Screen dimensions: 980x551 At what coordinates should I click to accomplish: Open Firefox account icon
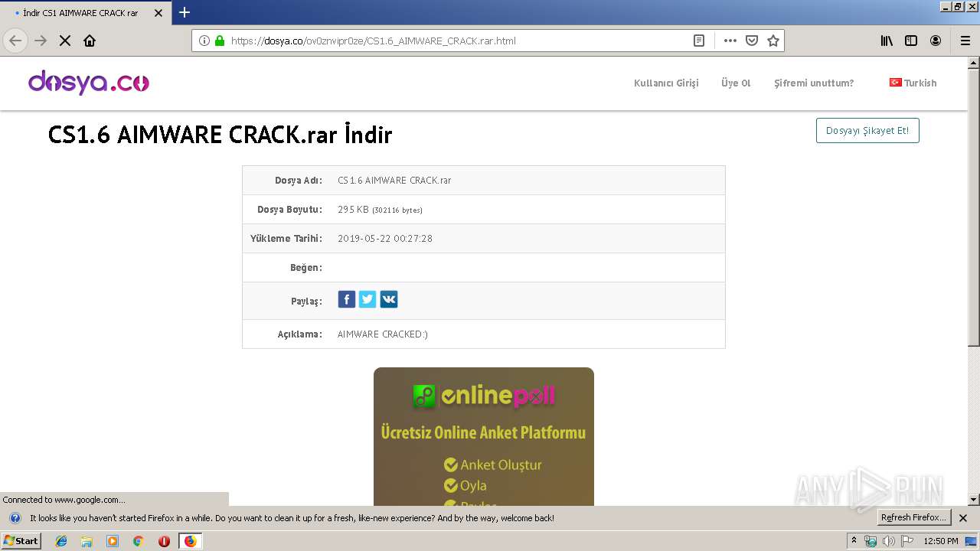[936, 41]
